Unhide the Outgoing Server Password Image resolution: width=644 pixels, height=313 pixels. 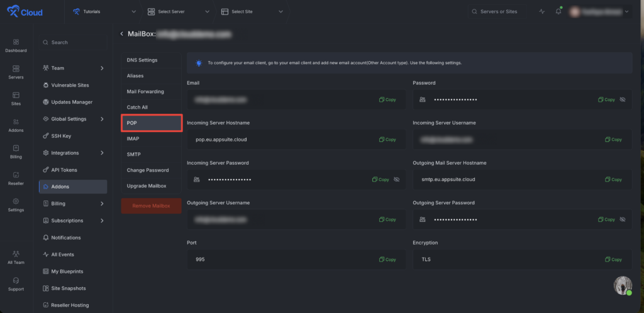[623, 219]
